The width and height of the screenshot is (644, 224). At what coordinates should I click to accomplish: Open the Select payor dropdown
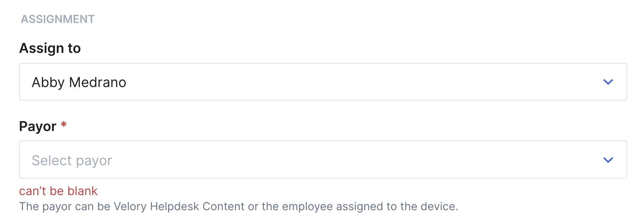pyautogui.click(x=323, y=160)
